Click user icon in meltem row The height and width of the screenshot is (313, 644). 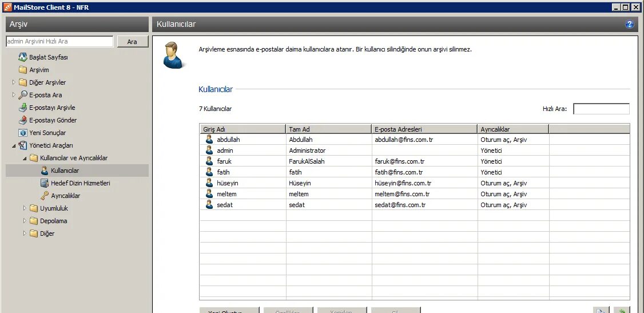[x=209, y=194]
